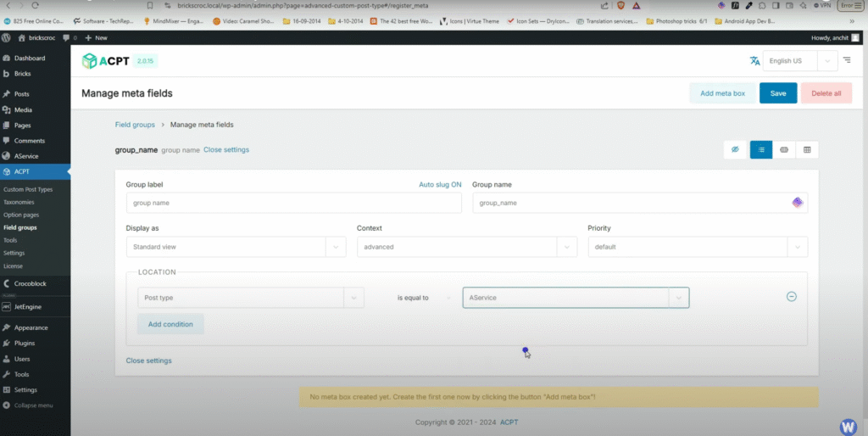
Task: Focus the Group label input field
Action: tap(294, 203)
